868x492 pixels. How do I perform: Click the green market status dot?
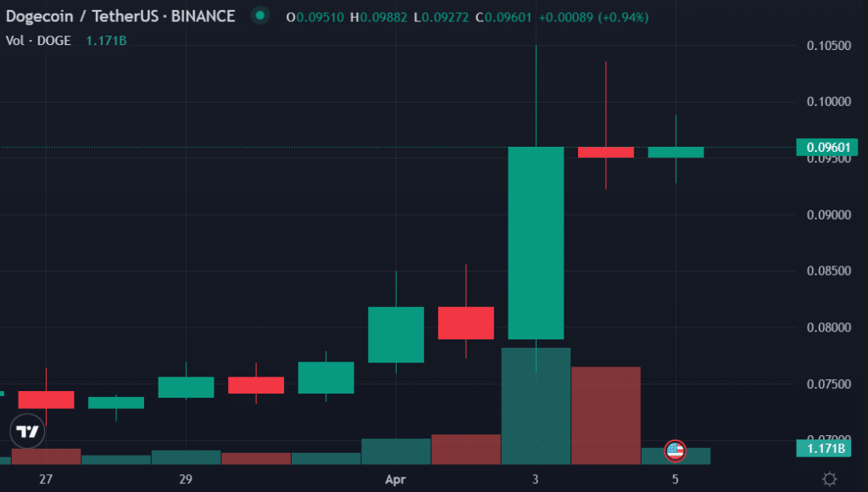pyautogui.click(x=259, y=15)
